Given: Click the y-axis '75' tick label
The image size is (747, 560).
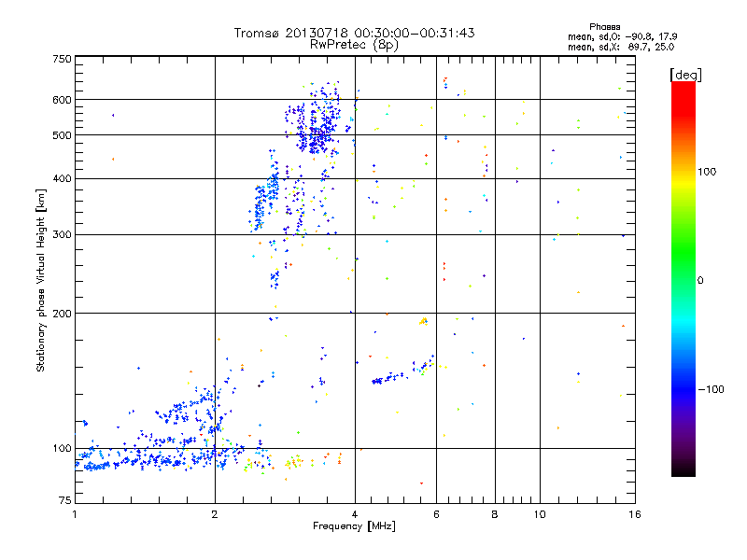Looking at the screenshot, I should click(x=65, y=500).
